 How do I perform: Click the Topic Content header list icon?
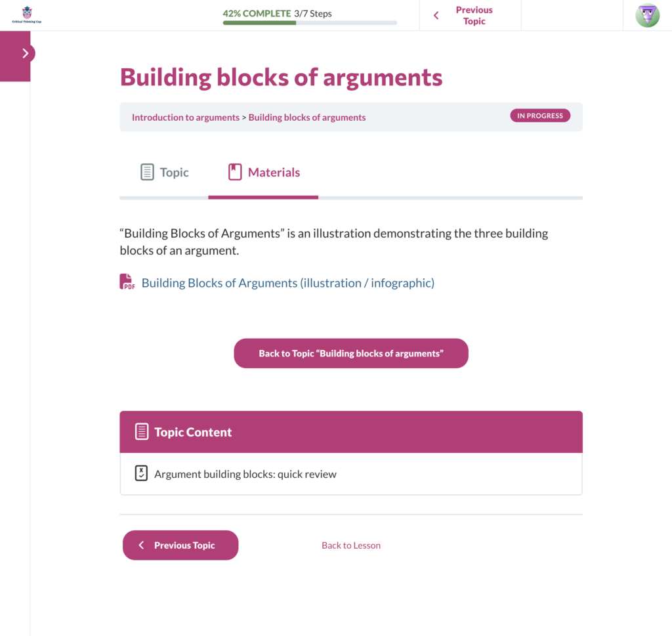142,432
